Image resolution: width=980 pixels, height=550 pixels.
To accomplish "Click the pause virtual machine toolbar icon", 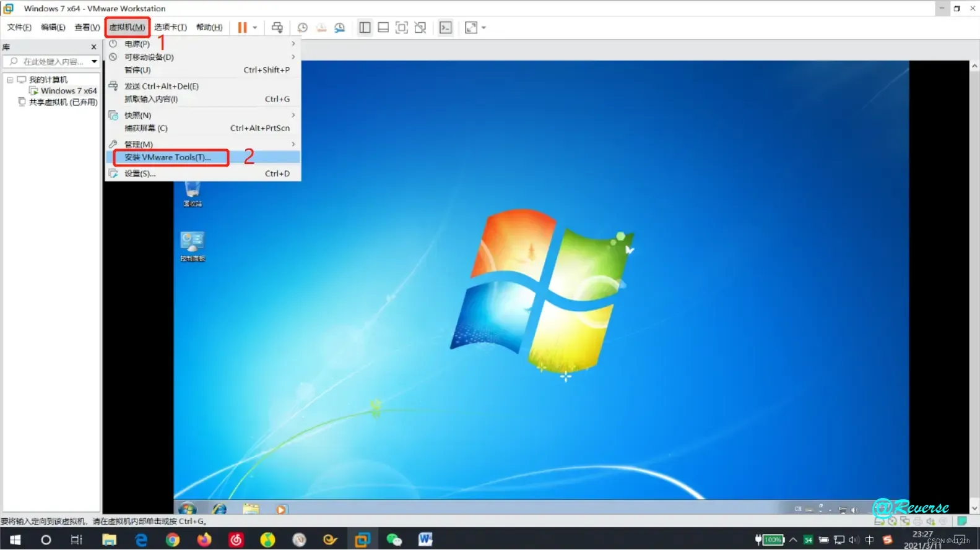I will click(x=242, y=27).
